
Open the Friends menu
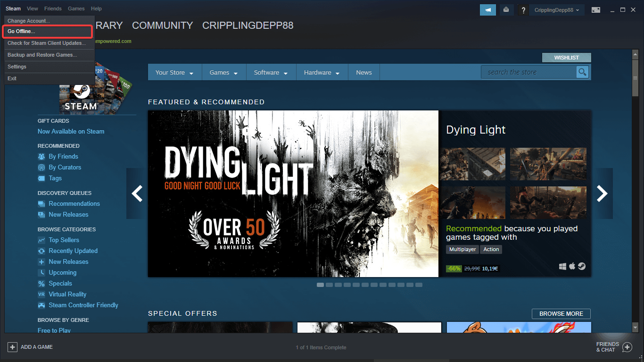(53, 8)
